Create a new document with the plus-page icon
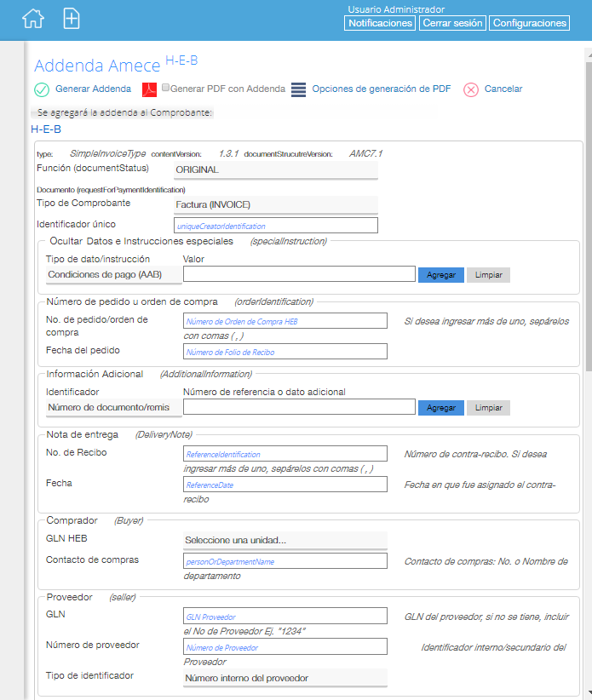This screenshot has width=592, height=700. [72, 19]
